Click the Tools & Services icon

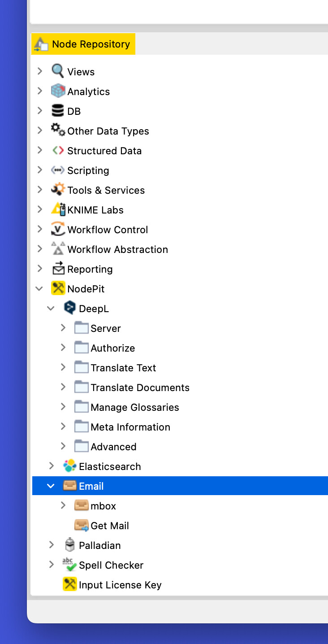coord(58,189)
